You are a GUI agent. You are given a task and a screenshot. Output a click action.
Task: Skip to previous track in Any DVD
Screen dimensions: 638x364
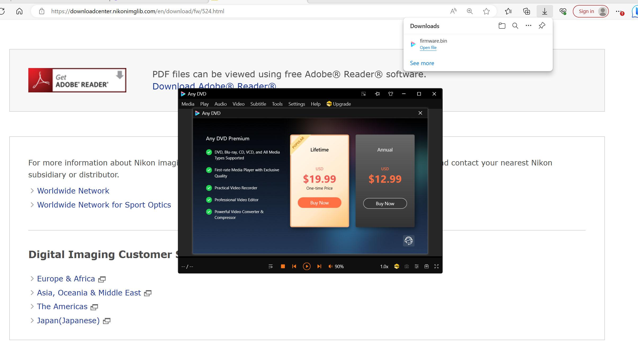(x=294, y=266)
